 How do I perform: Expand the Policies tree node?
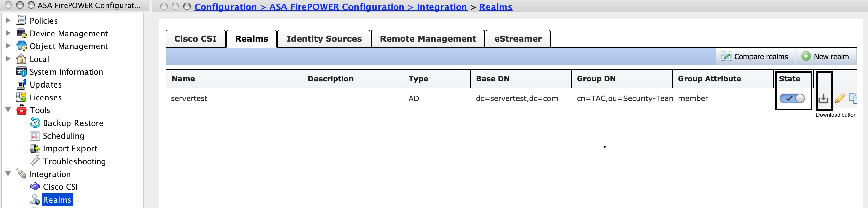coord(8,20)
